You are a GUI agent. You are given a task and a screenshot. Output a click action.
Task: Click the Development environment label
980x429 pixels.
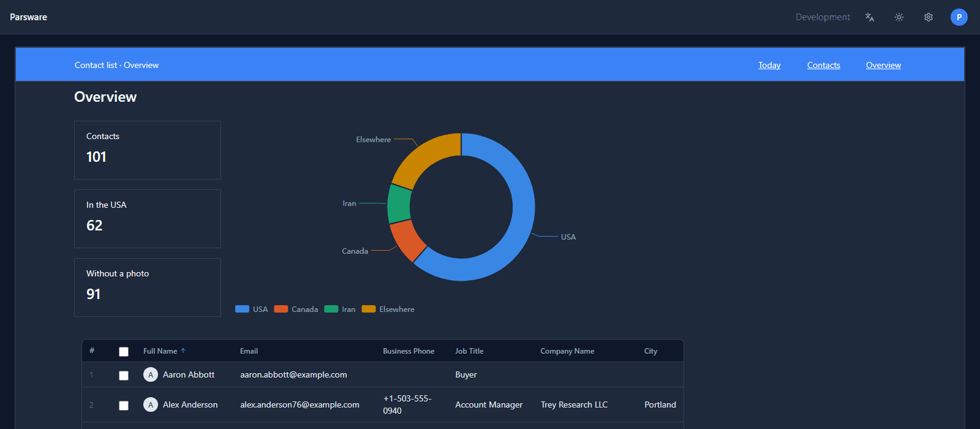[x=823, y=17]
